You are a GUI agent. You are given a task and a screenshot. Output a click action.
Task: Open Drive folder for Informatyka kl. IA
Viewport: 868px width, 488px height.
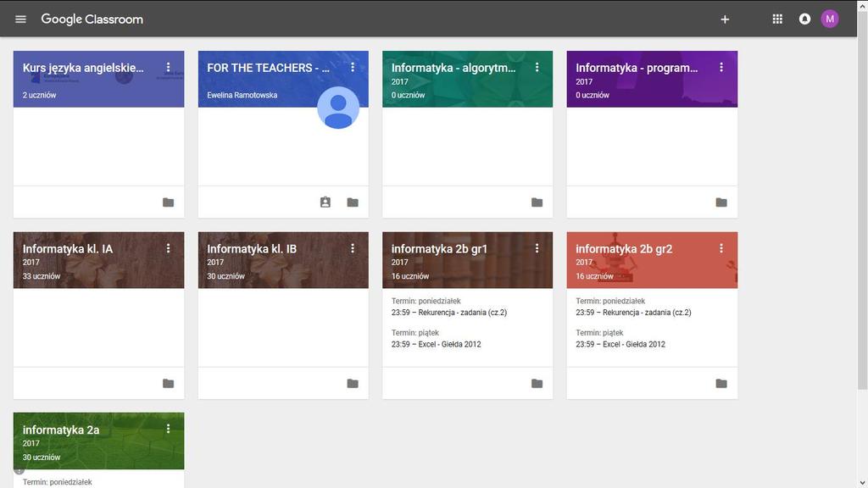coord(169,384)
